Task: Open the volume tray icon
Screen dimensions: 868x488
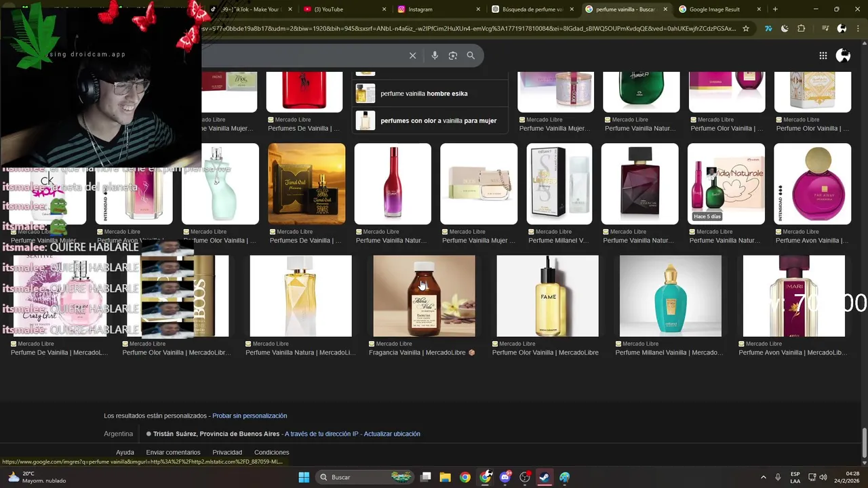Action: tap(823, 477)
